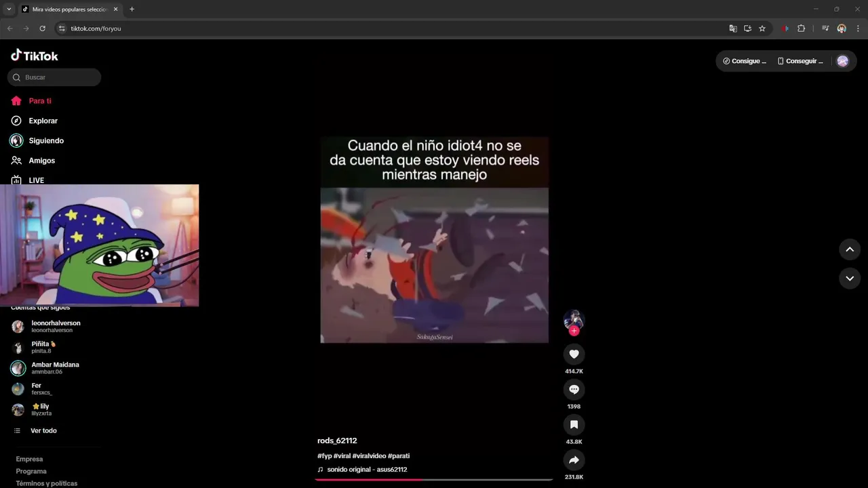Image resolution: width=868 pixels, height=488 pixels.
Task: Open the Fer account
Action: [33, 388]
